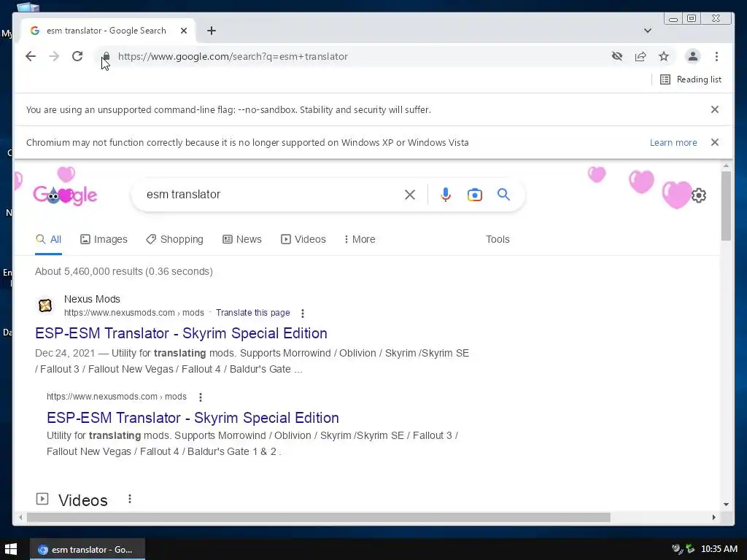
Task: Click the horizontal scroll left arrow
Action: [x=20, y=517]
